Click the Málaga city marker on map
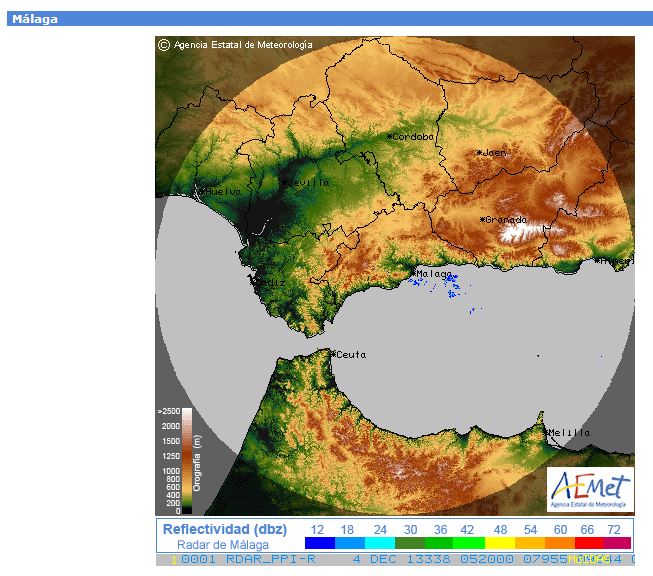 click(x=415, y=272)
